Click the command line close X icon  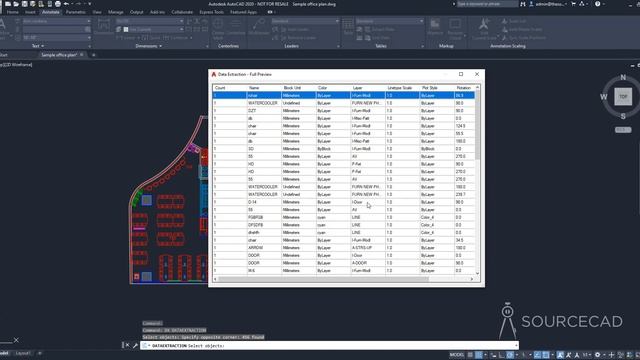(x=127, y=345)
